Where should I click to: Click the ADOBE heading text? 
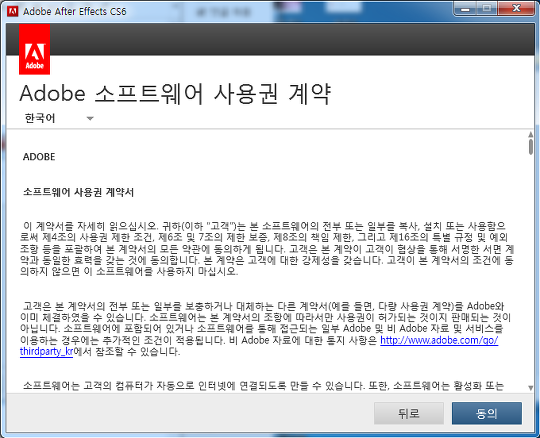[39, 157]
